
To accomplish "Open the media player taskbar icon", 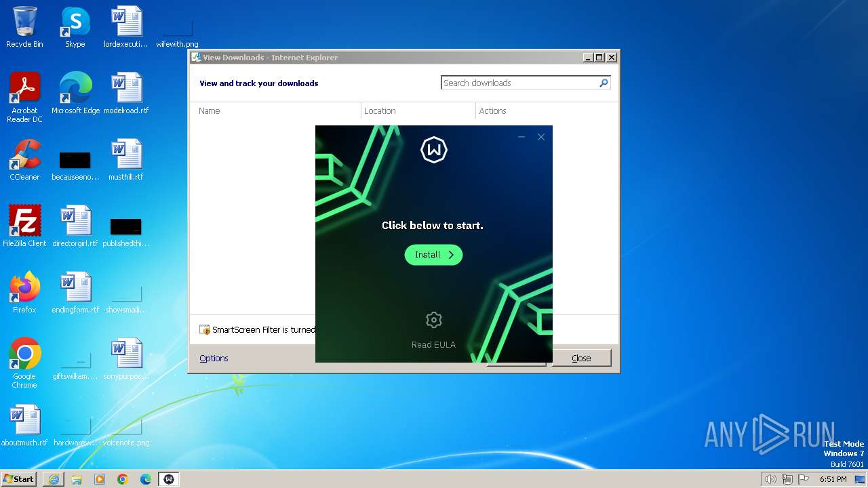I will 100,479.
